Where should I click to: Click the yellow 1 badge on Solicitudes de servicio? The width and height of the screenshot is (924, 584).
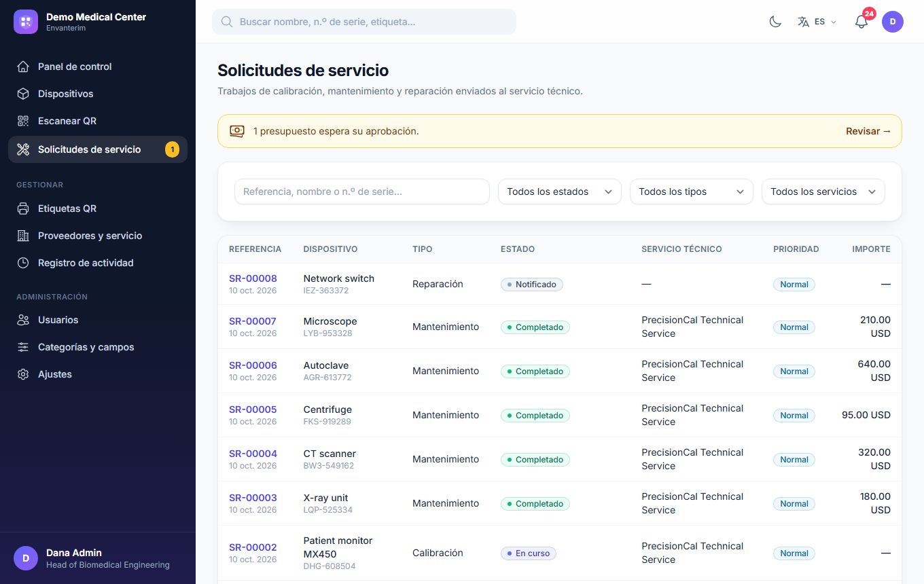[172, 149]
